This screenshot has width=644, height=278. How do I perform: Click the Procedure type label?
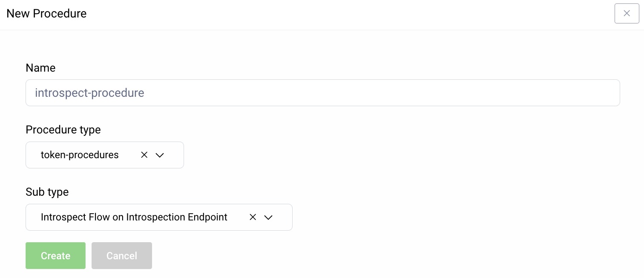(x=63, y=130)
